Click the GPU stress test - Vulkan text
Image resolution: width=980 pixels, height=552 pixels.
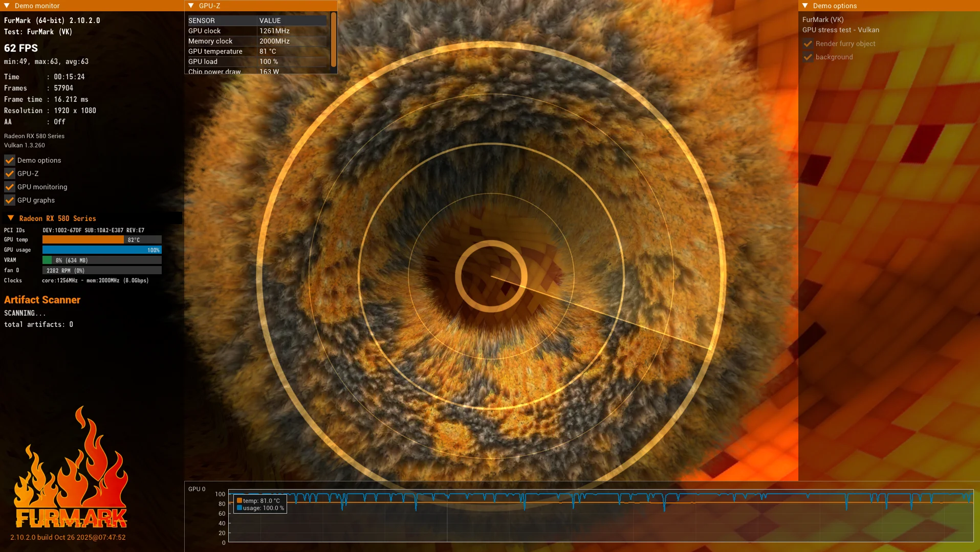841,30
